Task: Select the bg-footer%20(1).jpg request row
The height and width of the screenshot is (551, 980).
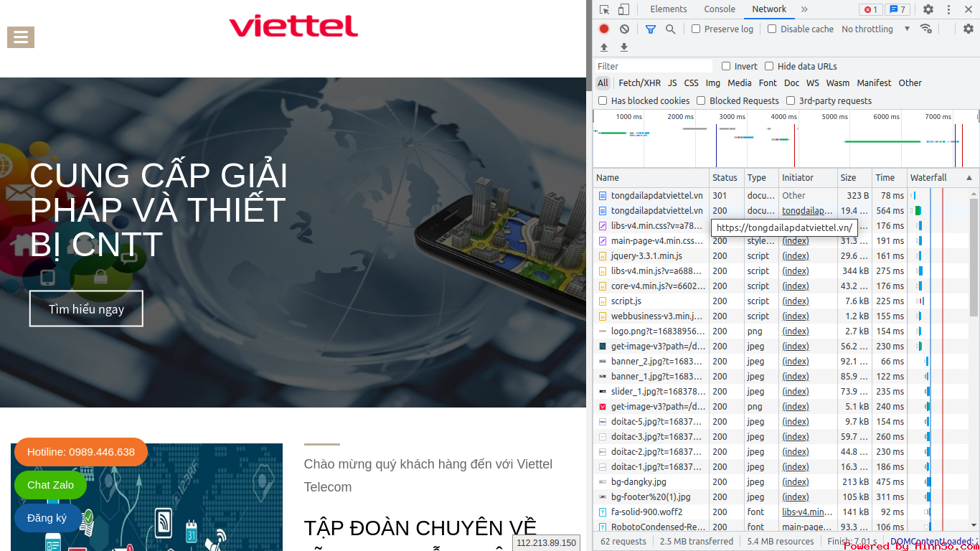Action: click(x=781, y=497)
